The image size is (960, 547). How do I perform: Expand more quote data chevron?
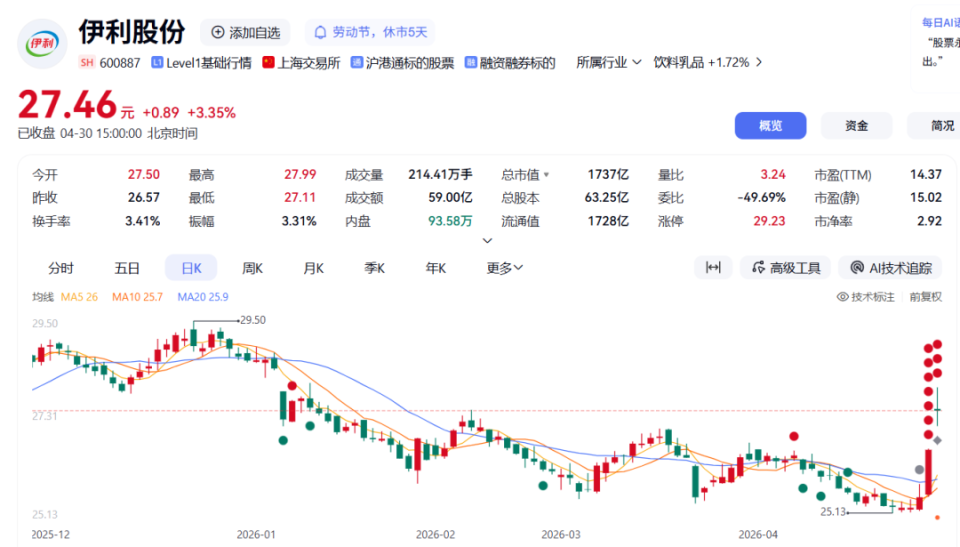[487, 241]
